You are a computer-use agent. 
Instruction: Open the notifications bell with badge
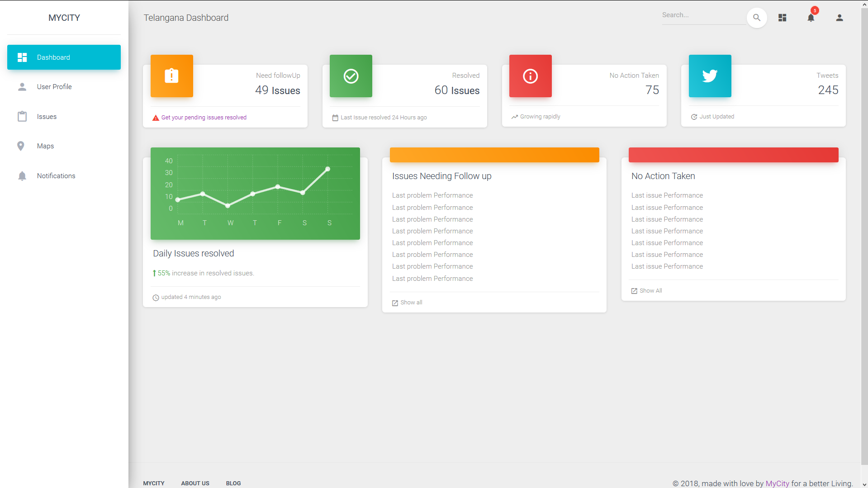[811, 18]
